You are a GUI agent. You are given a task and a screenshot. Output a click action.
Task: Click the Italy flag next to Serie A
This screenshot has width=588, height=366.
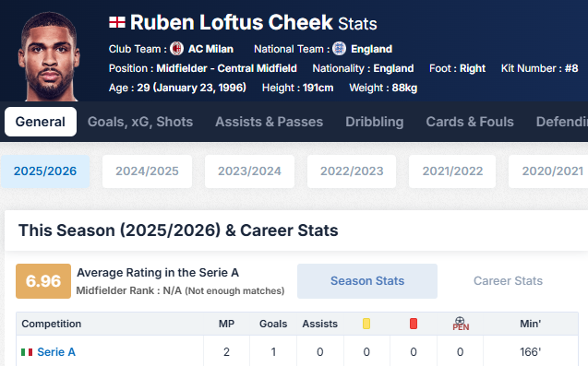[27, 352]
